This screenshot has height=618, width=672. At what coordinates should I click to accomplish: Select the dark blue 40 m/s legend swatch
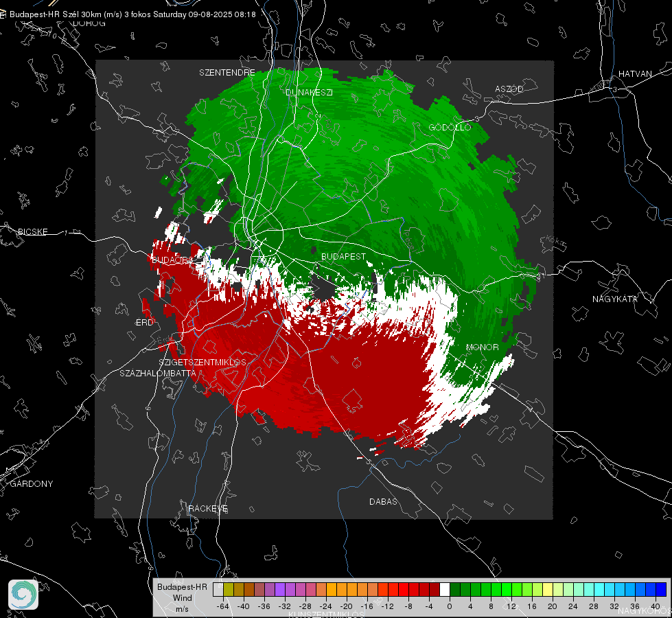(661, 589)
